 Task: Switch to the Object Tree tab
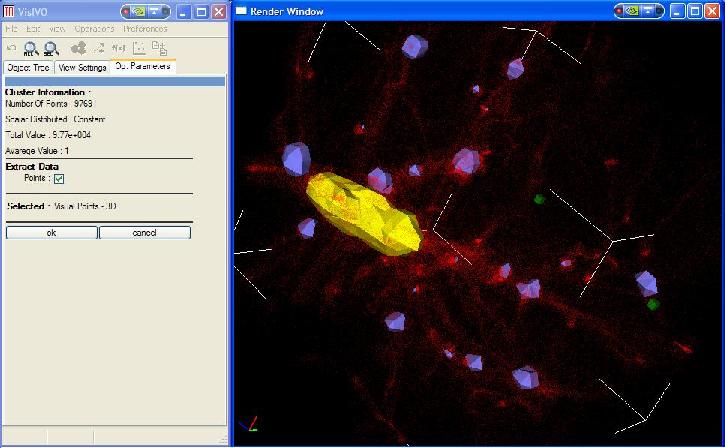point(28,68)
